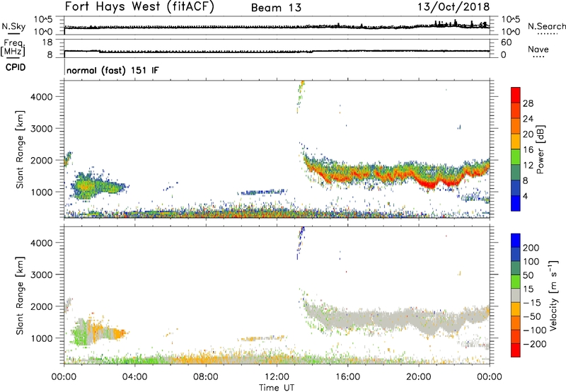Click the '04:00' time tick label
Viewport: 566px width, 392px height.
coord(134,377)
